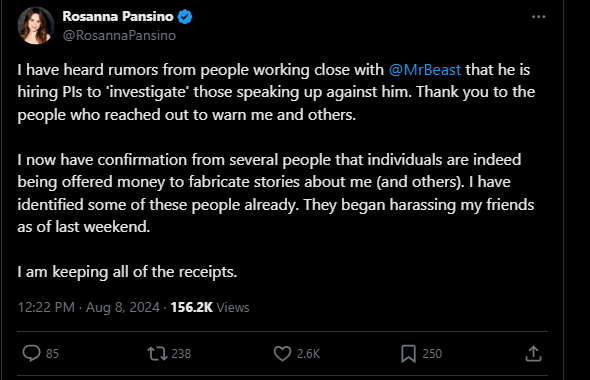The image size is (590, 380).
Task: Follow the @MrBeast mention link
Action: [424, 70]
